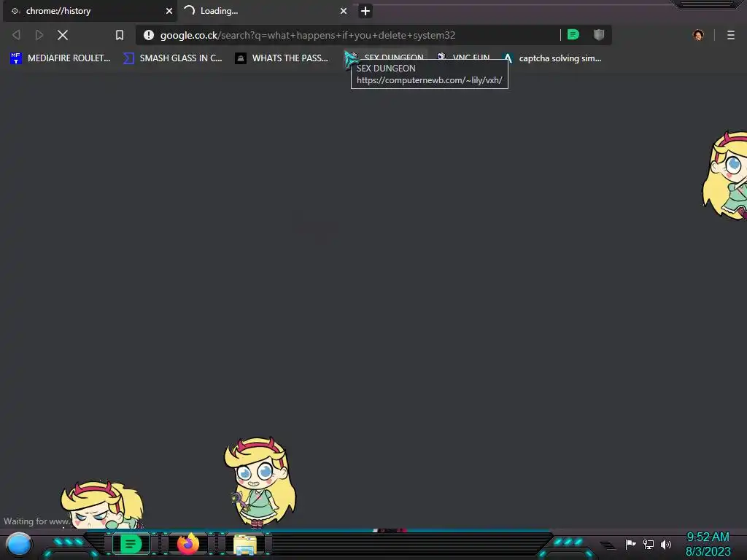747x560 pixels.
Task: Open a new browser tab
Action: [365, 11]
